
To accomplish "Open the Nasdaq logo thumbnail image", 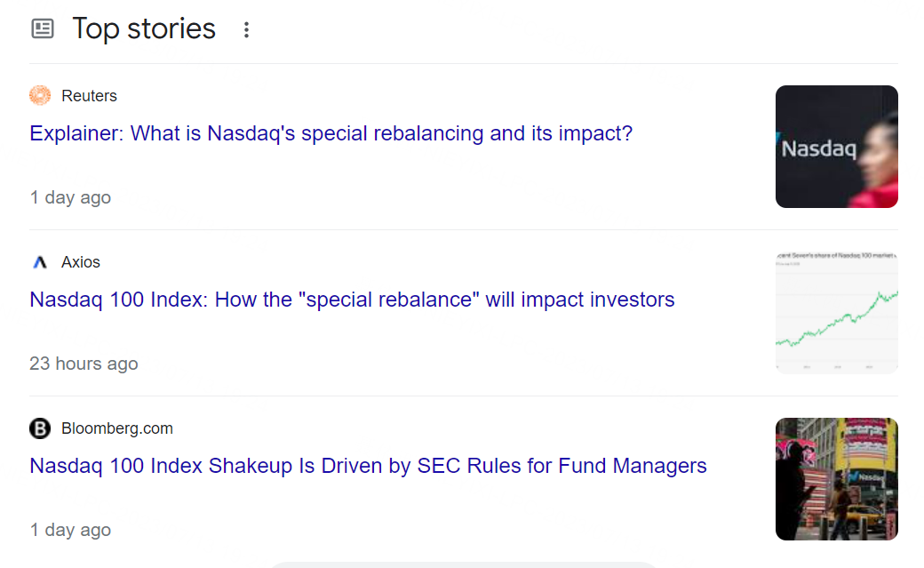I will point(836,147).
